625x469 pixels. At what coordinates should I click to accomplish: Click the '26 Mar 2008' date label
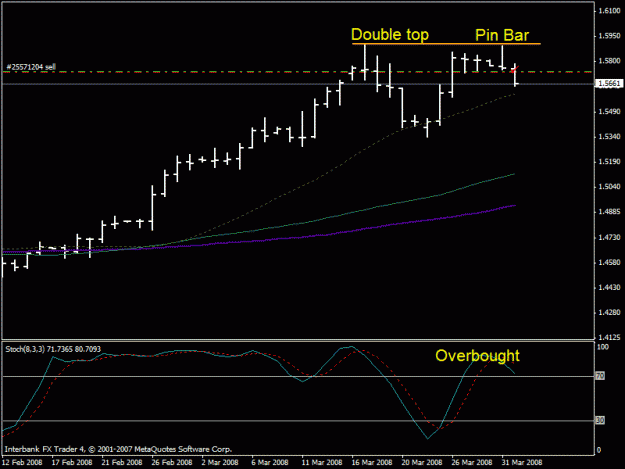point(472,462)
